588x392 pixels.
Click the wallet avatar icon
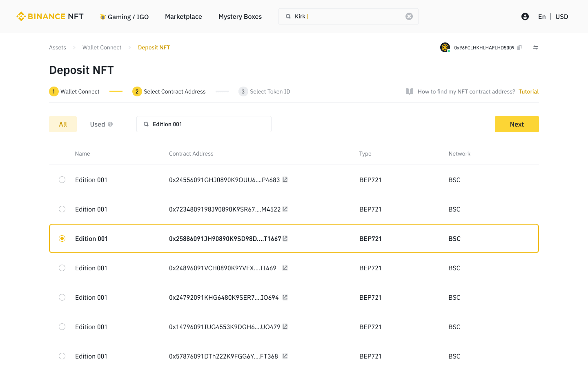(445, 47)
